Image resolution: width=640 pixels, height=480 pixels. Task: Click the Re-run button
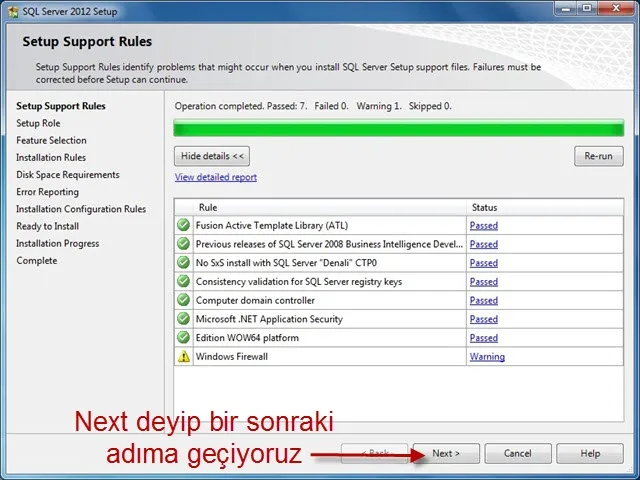[599, 156]
